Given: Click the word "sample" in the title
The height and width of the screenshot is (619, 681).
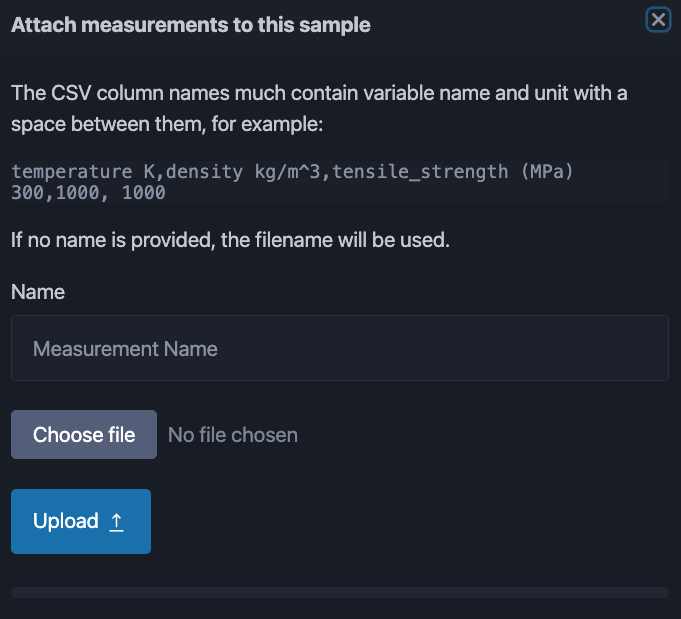Looking at the screenshot, I should click(339, 25).
